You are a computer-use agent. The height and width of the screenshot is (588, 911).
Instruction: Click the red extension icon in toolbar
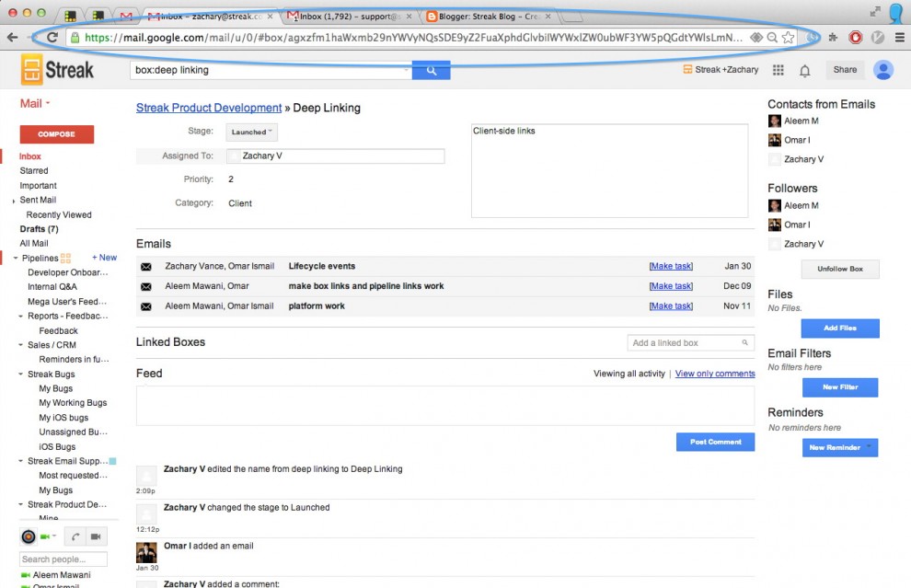click(x=855, y=38)
